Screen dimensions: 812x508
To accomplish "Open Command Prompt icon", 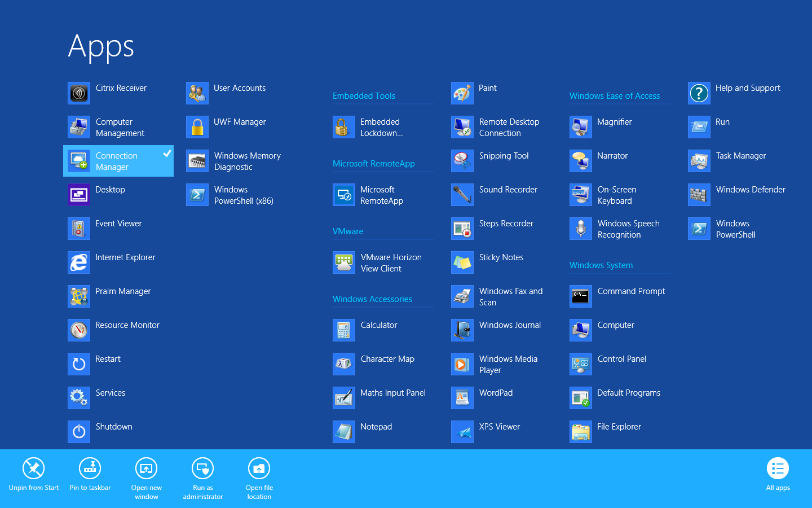I will tap(581, 296).
